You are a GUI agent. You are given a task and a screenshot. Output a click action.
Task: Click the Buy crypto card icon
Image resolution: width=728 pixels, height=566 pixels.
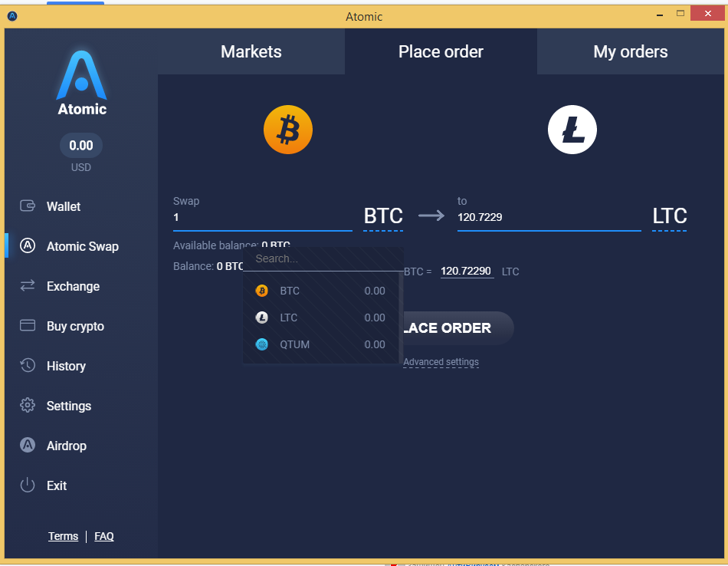(28, 325)
